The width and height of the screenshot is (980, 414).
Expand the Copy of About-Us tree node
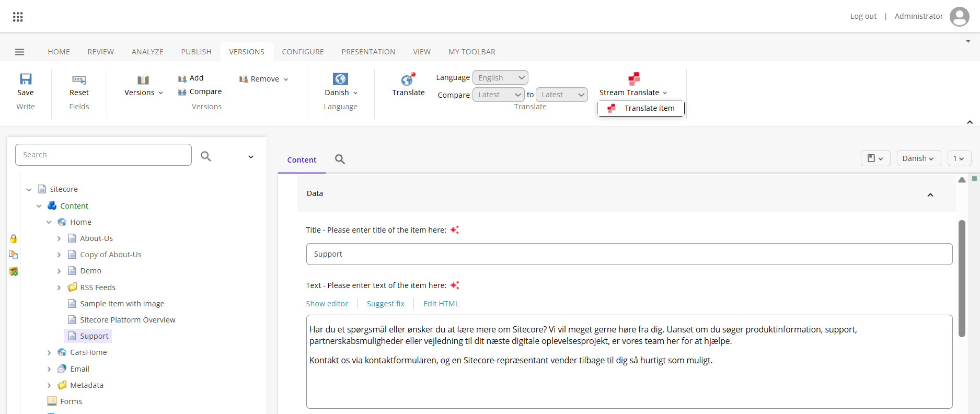pos(59,255)
